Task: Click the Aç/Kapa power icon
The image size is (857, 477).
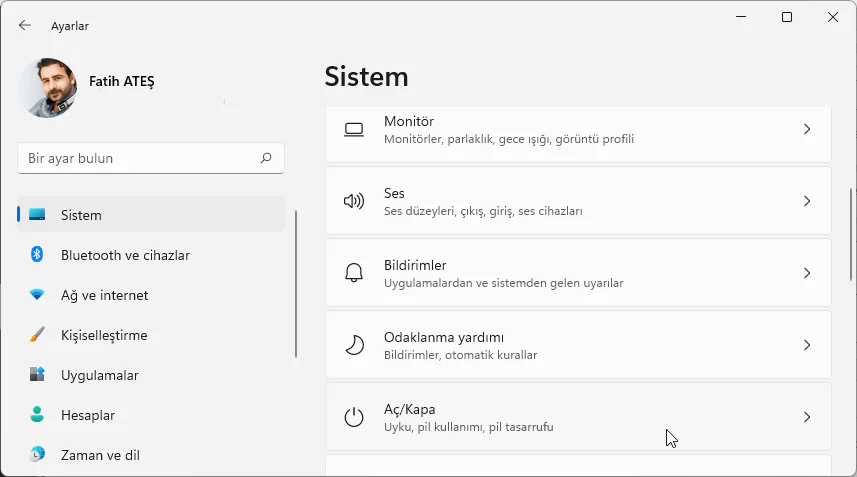Action: point(354,417)
